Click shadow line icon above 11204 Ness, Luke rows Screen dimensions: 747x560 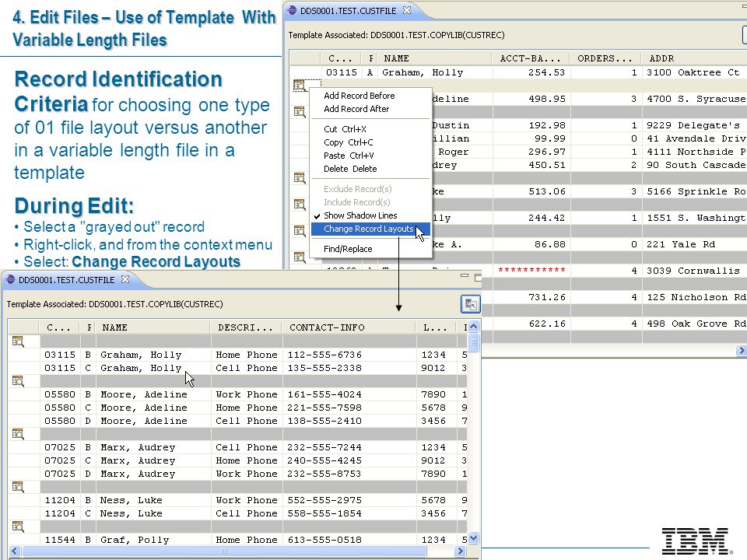point(18,487)
